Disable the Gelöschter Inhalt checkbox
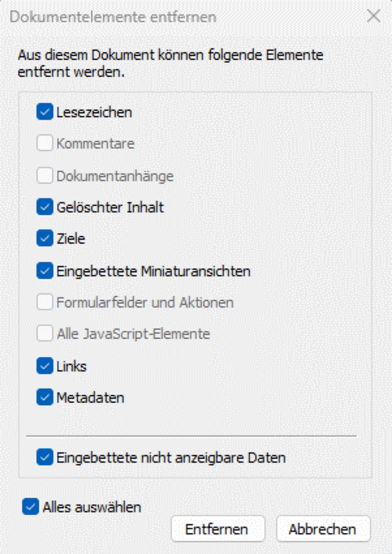Image resolution: width=392 pixels, height=554 pixels. (x=45, y=207)
